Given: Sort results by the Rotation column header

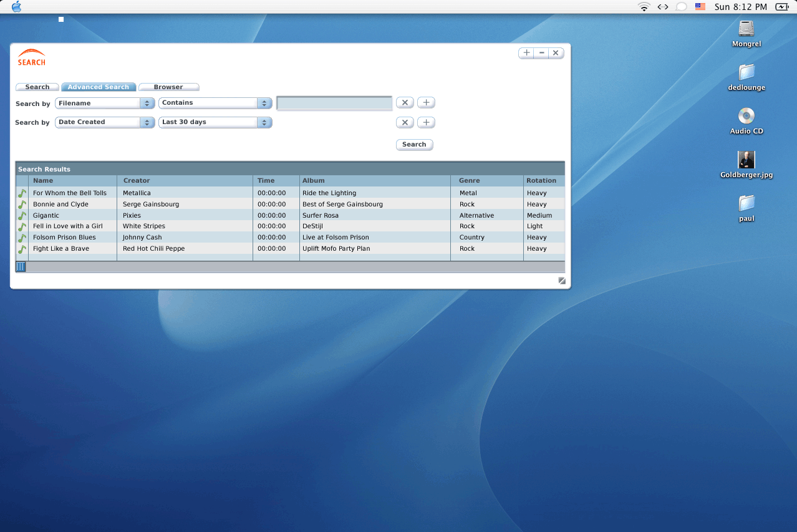Looking at the screenshot, I should tap(544, 181).
